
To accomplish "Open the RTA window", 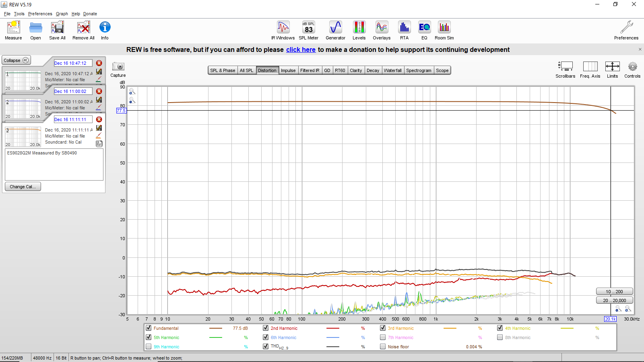I will pyautogui.click(x=404, y=27).
